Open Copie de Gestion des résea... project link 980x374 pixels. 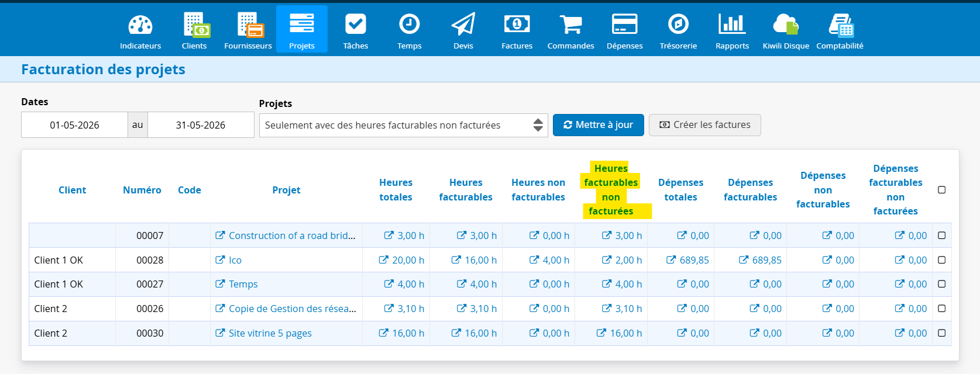[292, 309]
